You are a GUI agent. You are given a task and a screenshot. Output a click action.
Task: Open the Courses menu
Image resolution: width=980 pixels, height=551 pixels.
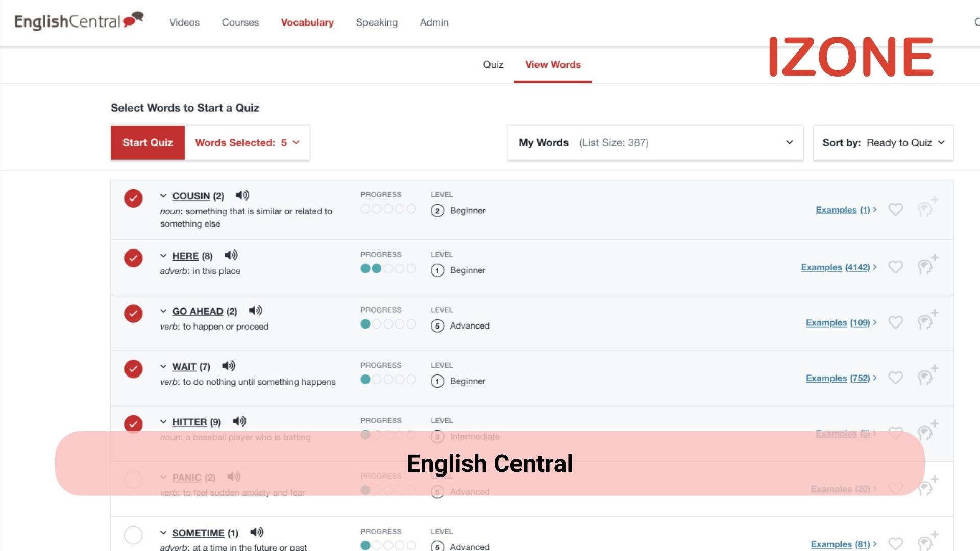pos(240,22)
